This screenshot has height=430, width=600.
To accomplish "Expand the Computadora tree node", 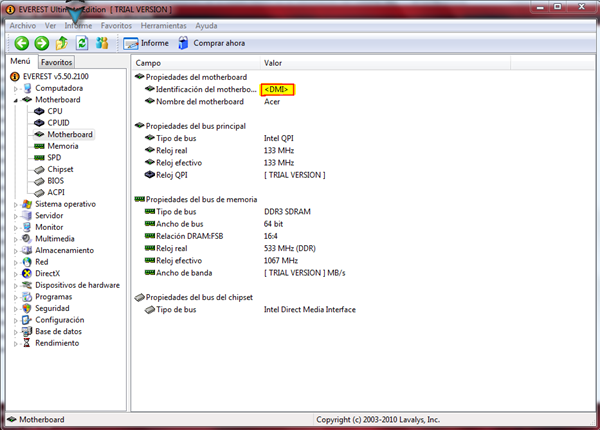I will tap(15, 88).
